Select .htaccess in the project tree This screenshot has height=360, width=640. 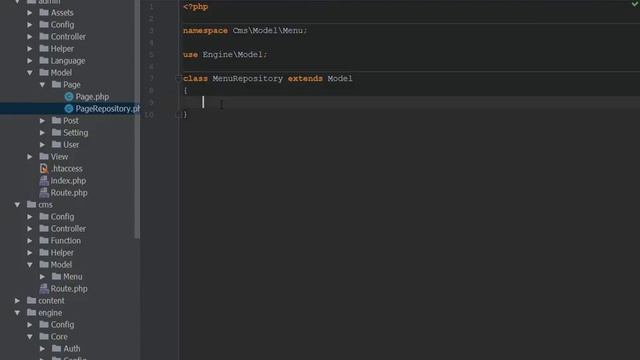coord(67,169)
